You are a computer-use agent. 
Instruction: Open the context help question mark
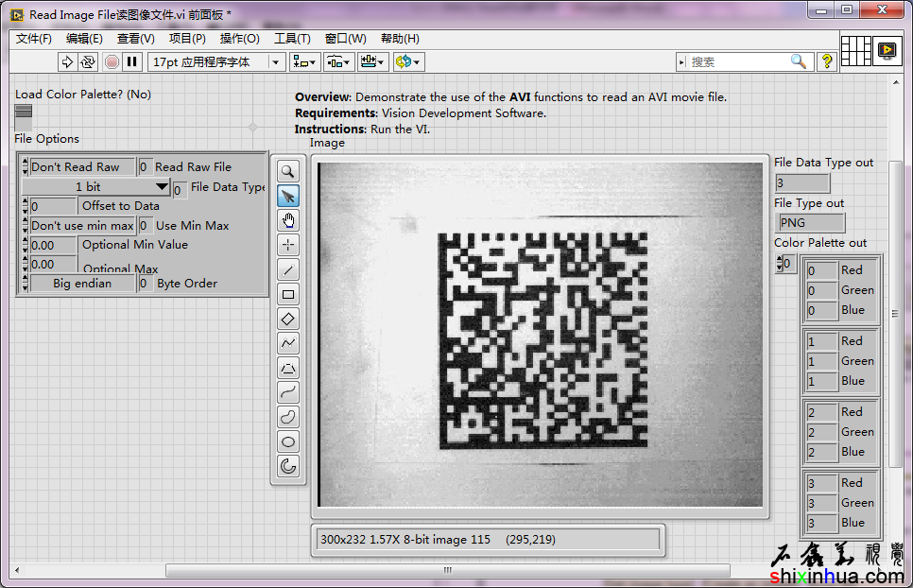827,61
